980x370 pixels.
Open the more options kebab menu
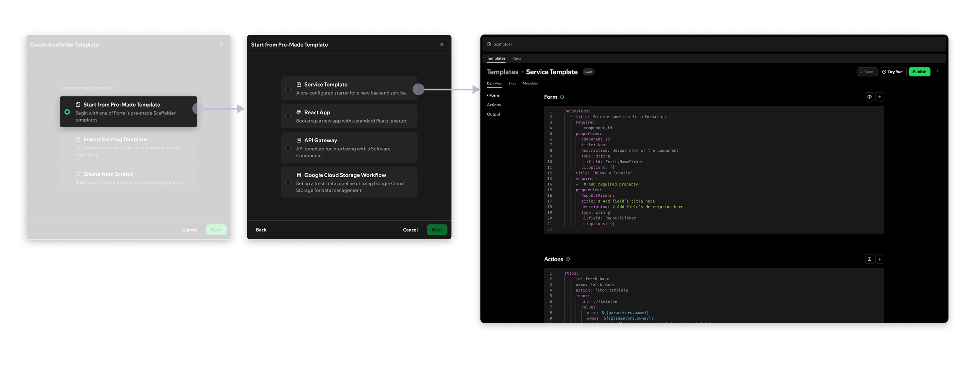pyautogui.click(x=937, y=72)
